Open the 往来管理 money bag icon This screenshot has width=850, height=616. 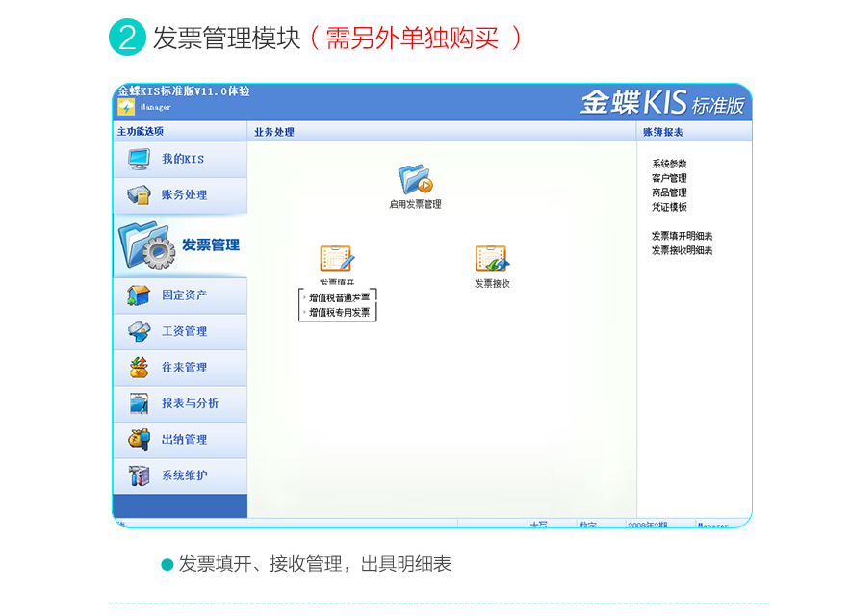click(x=139, y=368)
